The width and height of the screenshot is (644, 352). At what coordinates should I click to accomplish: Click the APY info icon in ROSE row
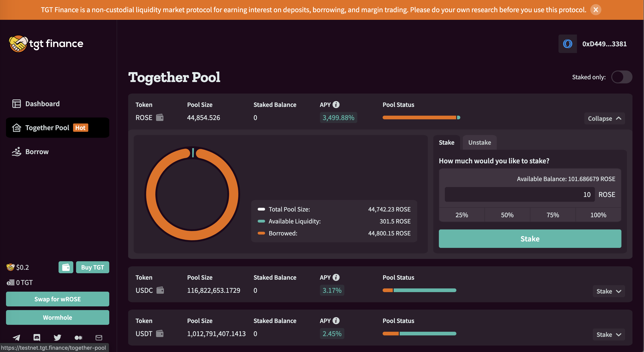[x=336, y=105]
